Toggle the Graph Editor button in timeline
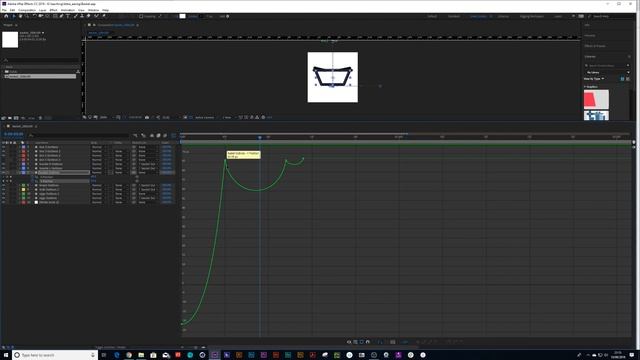 pyautogui.click(x=174, y=136)
